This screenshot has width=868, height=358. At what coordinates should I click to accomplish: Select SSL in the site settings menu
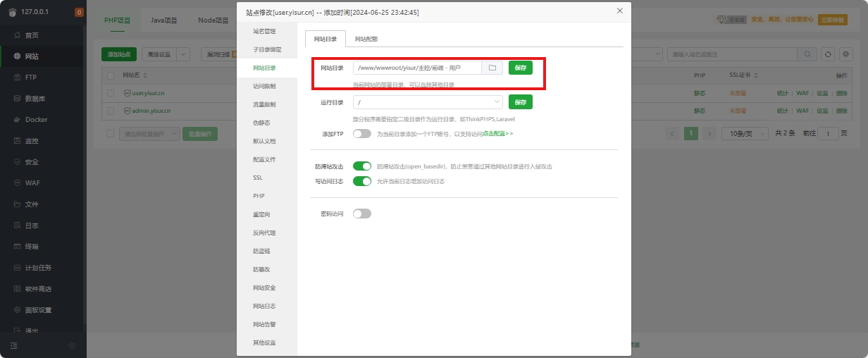(x=258, y=178)
